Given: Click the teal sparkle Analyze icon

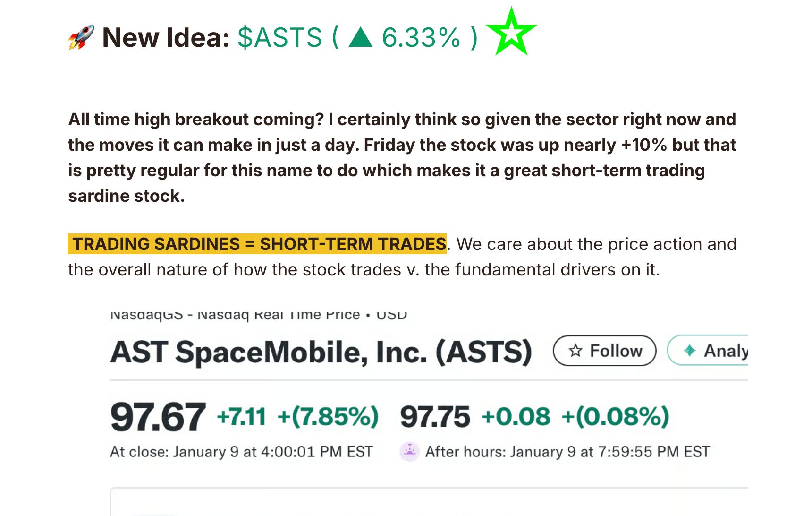Looking at the screenshot, I should 690,351.
